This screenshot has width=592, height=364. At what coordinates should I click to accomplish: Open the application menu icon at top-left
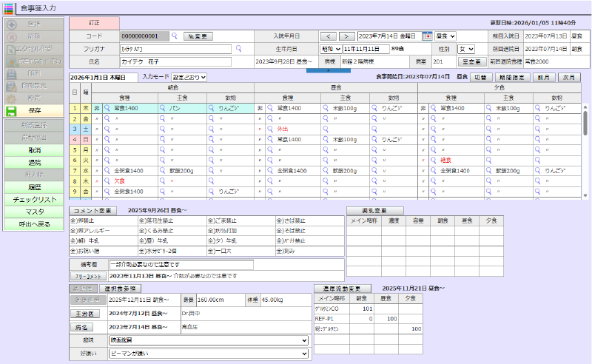[8, 8]
